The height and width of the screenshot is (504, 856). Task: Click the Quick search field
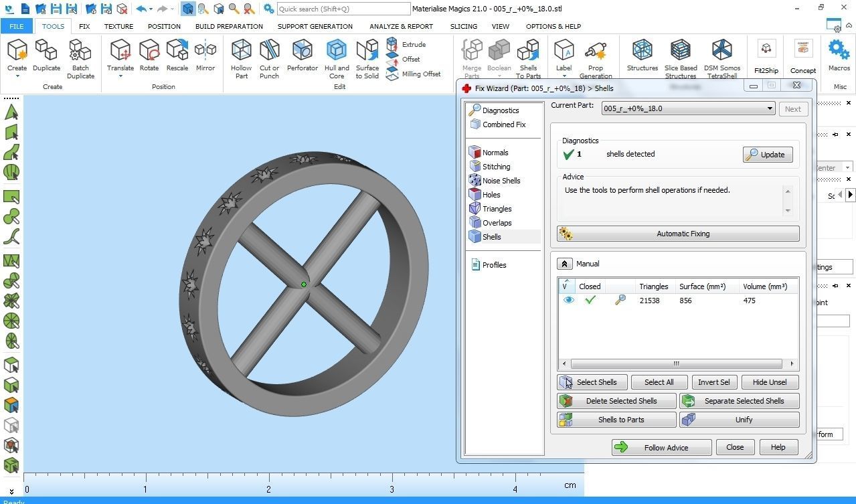[x=343, y=9]
